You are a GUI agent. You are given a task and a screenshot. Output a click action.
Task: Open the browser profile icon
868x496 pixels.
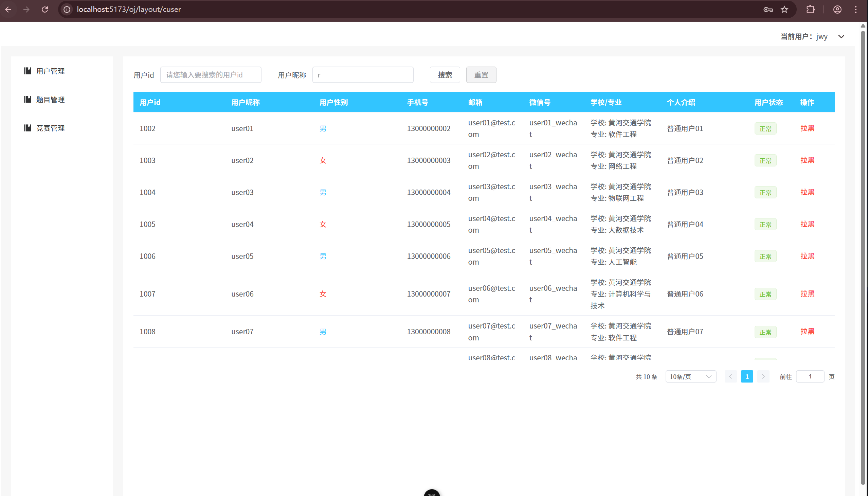(x=837, y=9)
